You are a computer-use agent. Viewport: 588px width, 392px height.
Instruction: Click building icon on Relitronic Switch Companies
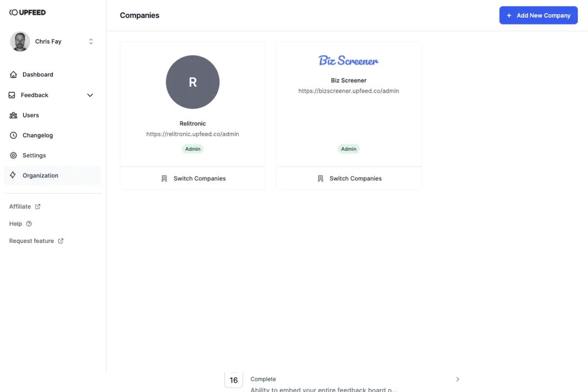(x=164, y=178)
